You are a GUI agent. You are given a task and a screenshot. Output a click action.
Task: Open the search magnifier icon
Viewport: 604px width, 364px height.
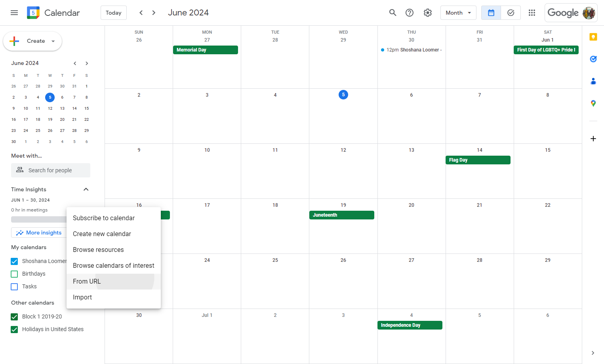[393, 13]
